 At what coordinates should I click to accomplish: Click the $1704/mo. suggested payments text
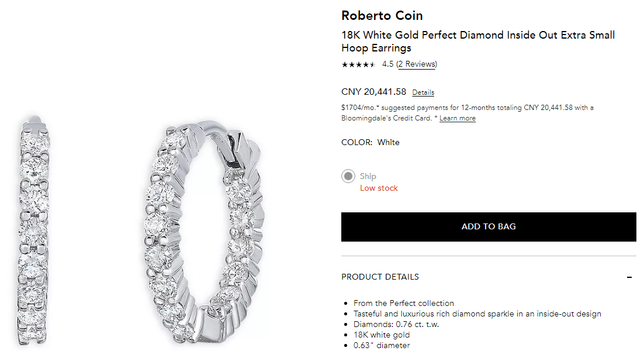(x=467, y=108)
